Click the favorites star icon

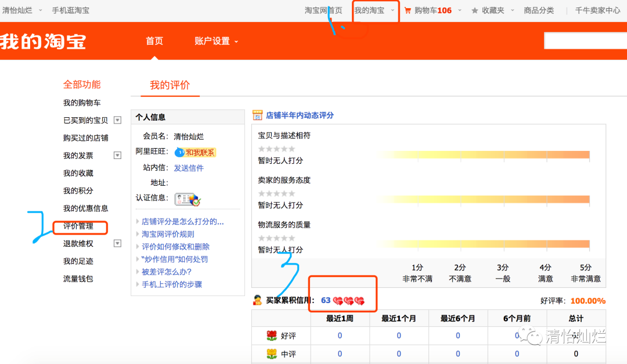pos(475,11)
